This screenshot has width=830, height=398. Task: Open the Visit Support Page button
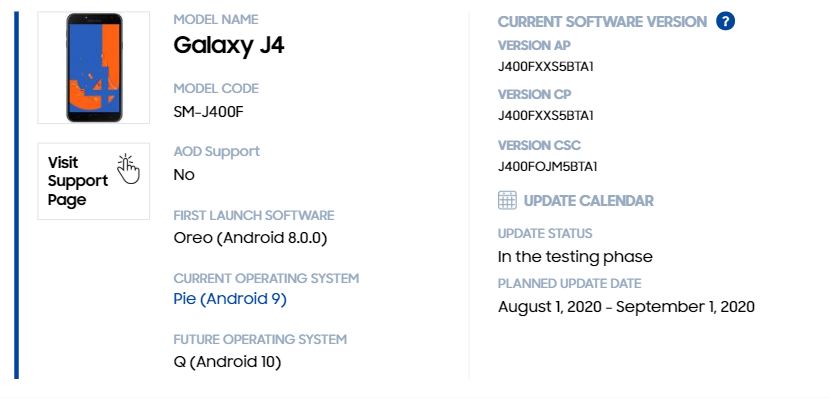(94, 181)
